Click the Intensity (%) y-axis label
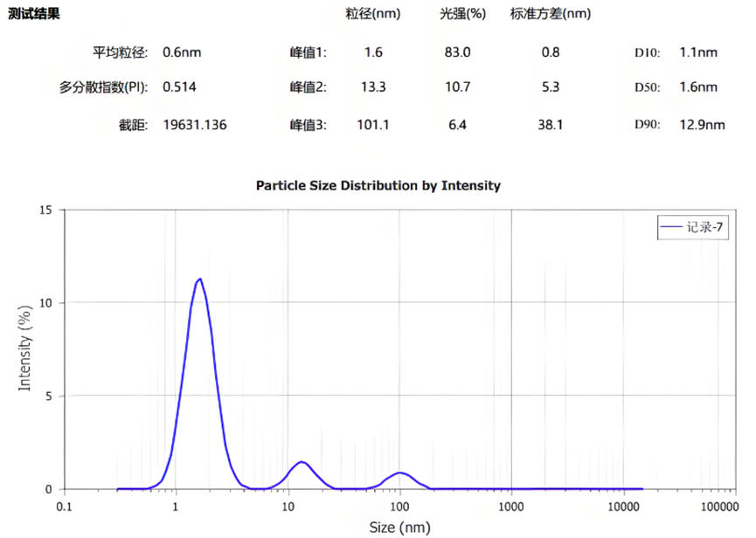This screenshot has width=756, height=538. click(x=25, y=348)
